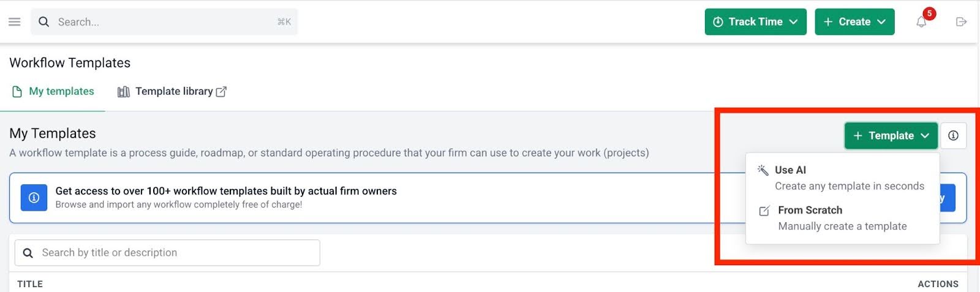Open the Create dropdown menu
980x292 pixels.
(x=854, y=22)
